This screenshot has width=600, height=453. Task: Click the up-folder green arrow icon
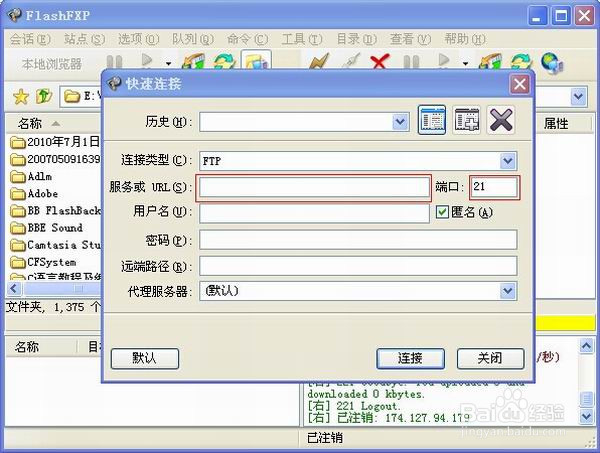point(44,96)
